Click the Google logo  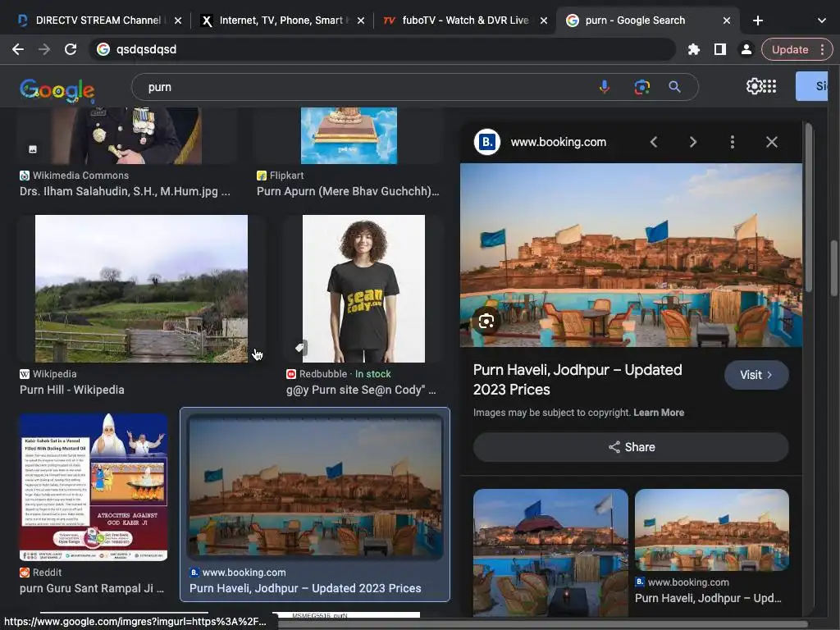point(57,90)
